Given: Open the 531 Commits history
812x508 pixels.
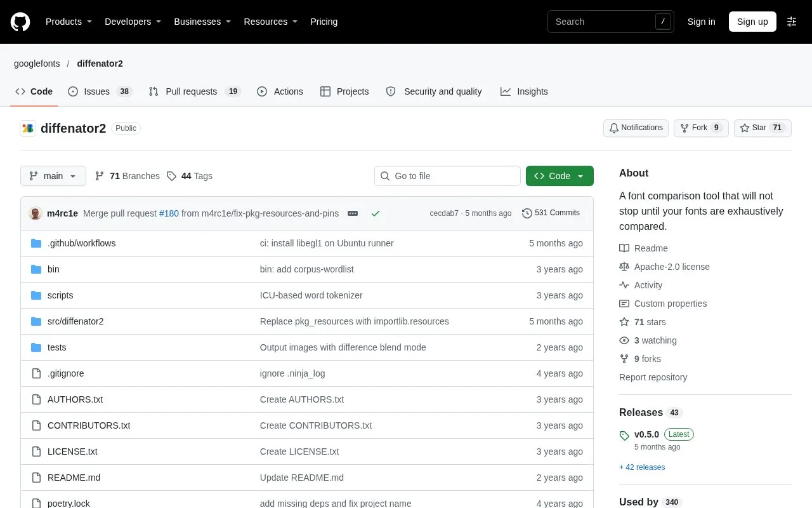Looking at the screenshot, I should pyautogui.click(x=551, y=213).
